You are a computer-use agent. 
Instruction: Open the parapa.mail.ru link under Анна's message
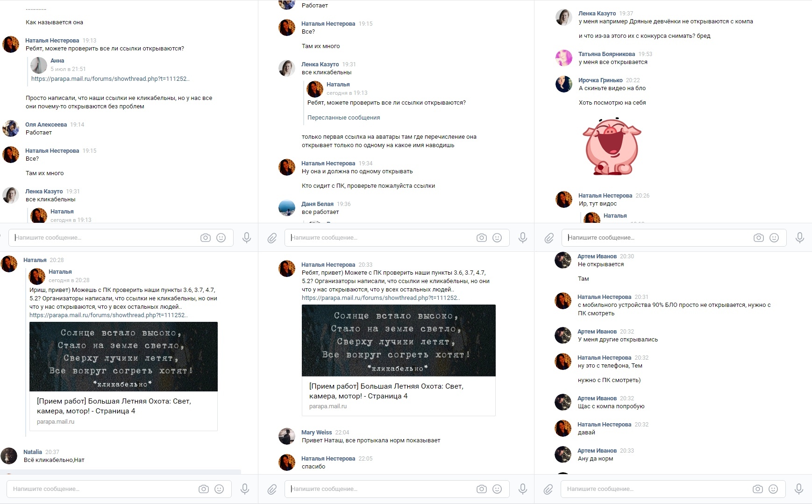tap(110, 79)
